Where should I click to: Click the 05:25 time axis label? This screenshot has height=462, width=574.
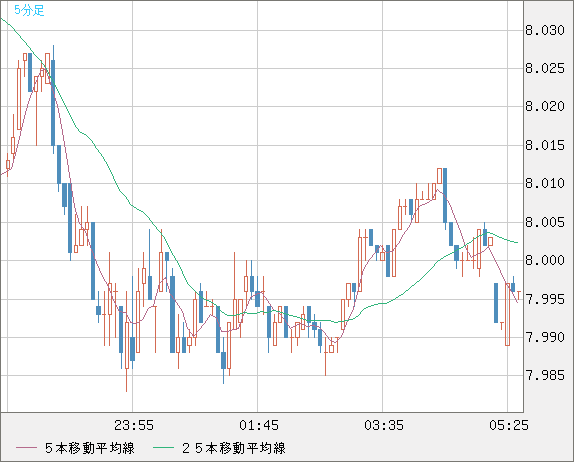(509, 425)
